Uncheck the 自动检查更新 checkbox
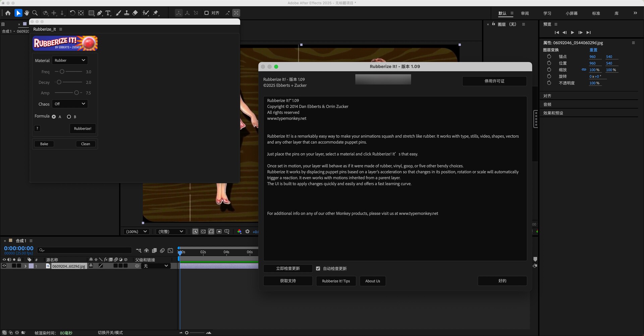 318,269
